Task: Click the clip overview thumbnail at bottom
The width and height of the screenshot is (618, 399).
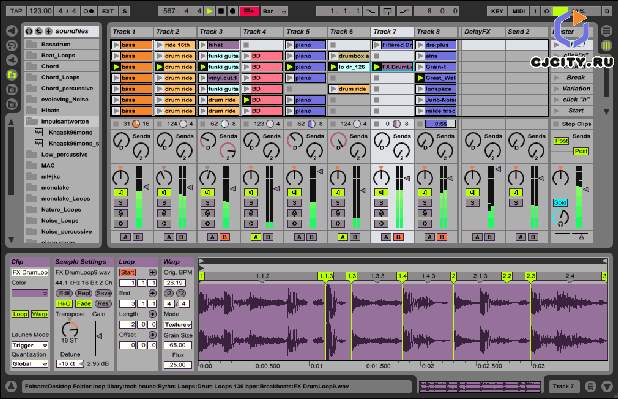Action: [x=480, y=387]
